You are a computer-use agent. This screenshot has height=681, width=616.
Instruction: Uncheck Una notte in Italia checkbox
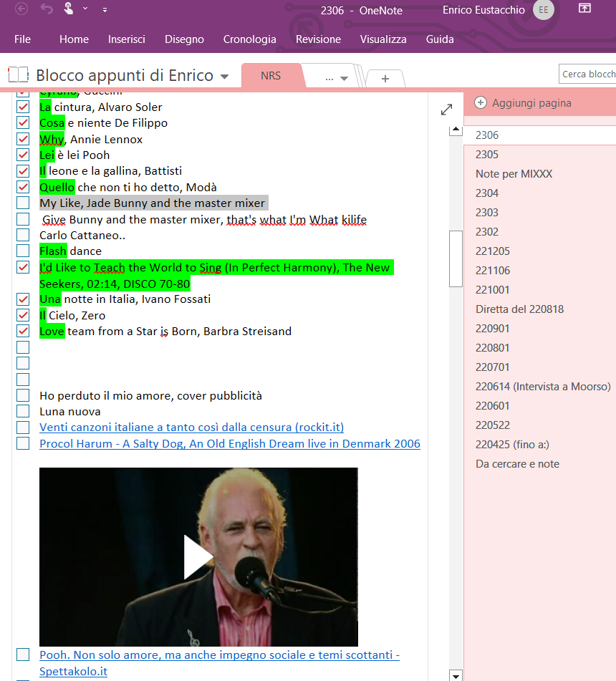coord(23,299)
